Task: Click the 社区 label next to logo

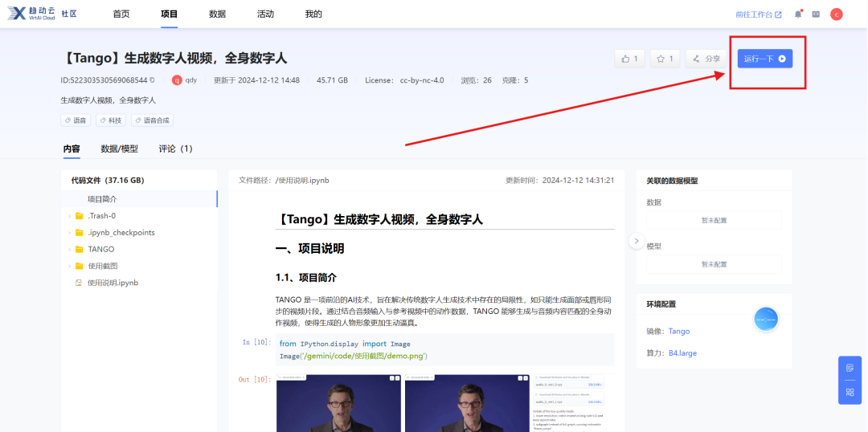Action: [69, 14]
